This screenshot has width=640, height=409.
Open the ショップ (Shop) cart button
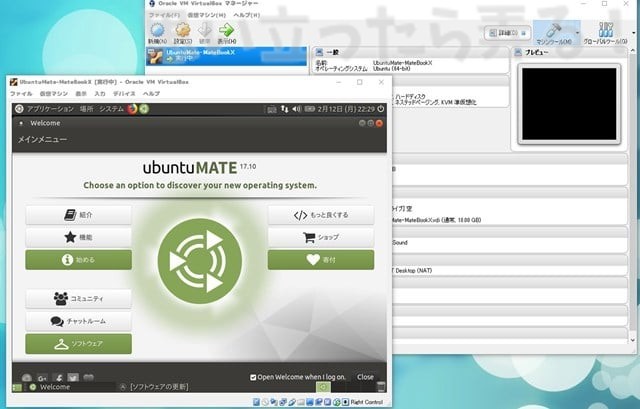tap(320, 237)
